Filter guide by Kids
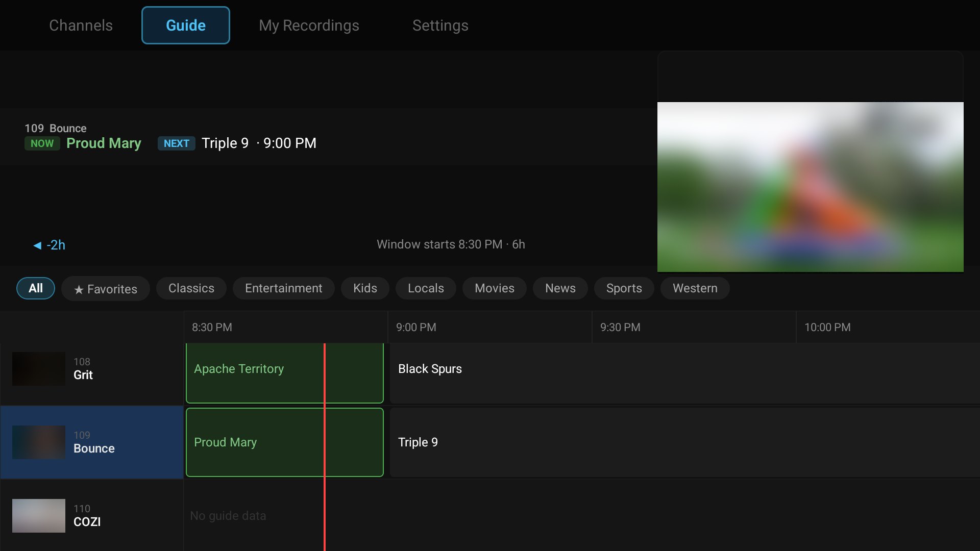 (x=365, y=288)
